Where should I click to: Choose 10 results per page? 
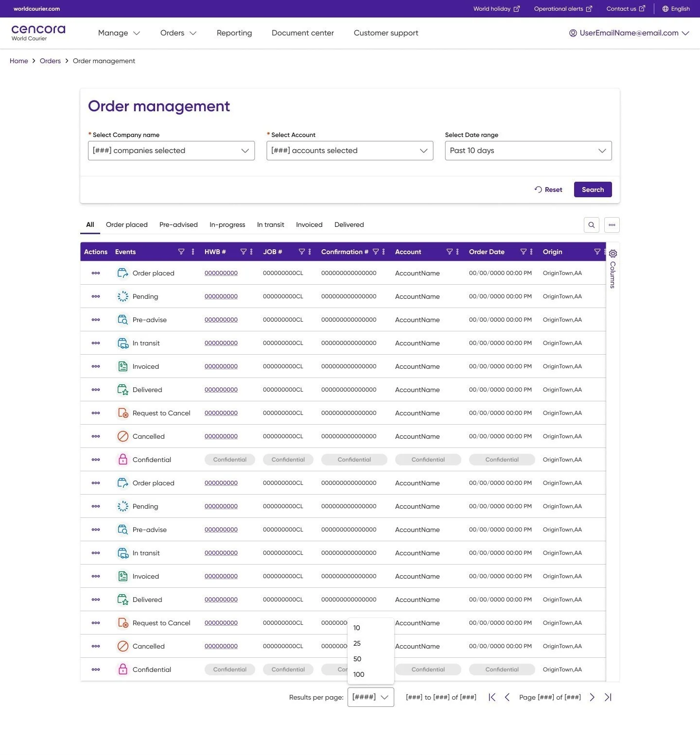(x=370, y=628)
